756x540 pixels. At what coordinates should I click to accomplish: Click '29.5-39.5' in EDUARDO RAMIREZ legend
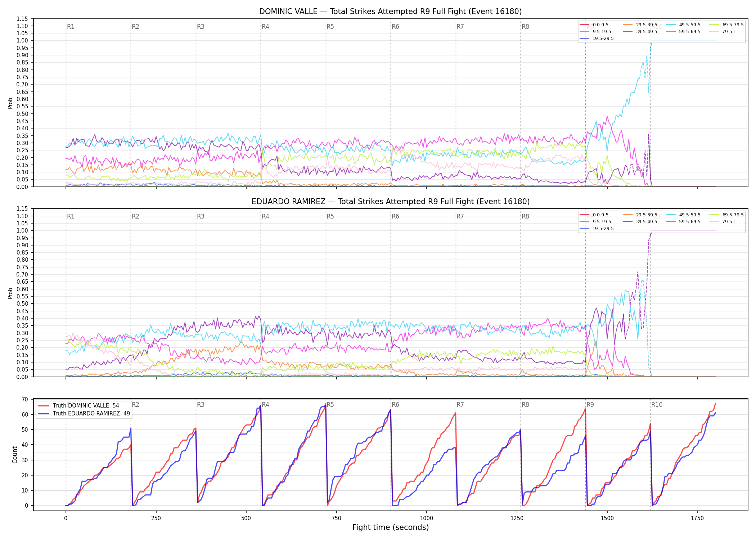(647, 215)
